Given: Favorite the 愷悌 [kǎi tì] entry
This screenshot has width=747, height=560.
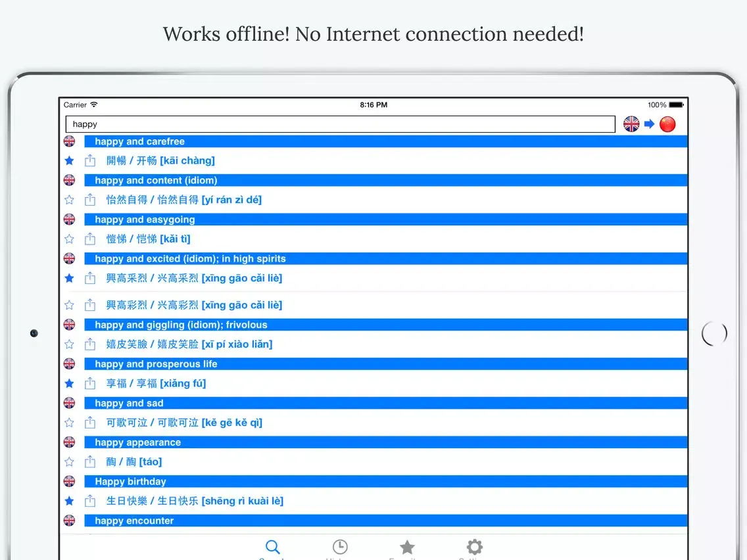Looking at the screenshot, I should pyautogui.click(x=69, y=239).
